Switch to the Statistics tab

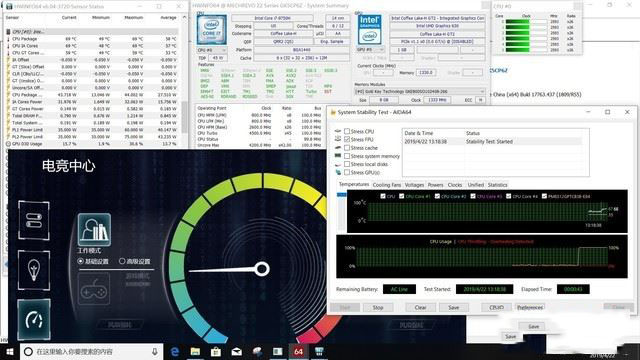click(x=498, y=185)
